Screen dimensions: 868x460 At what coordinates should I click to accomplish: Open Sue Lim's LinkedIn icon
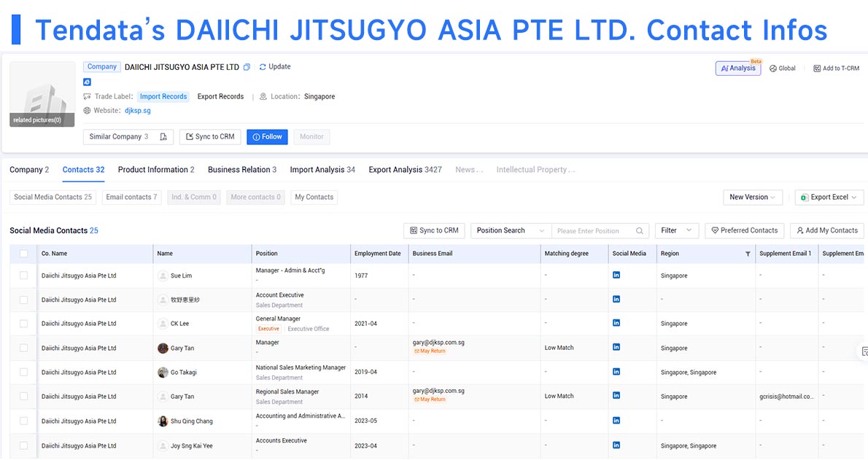pos(616,275)
